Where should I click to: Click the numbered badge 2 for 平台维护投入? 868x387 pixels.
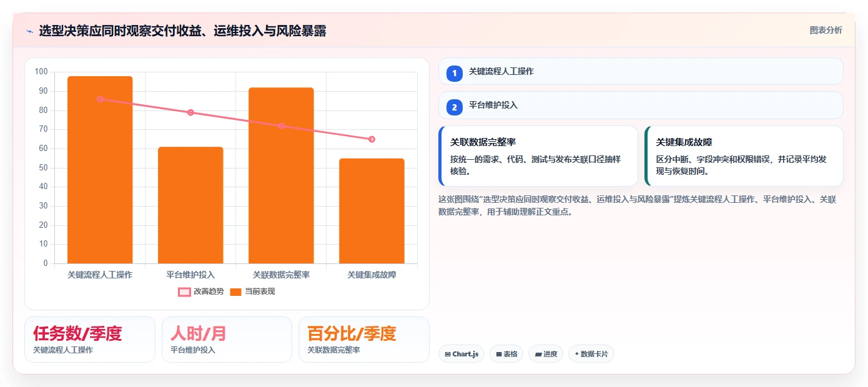[455, 107]
